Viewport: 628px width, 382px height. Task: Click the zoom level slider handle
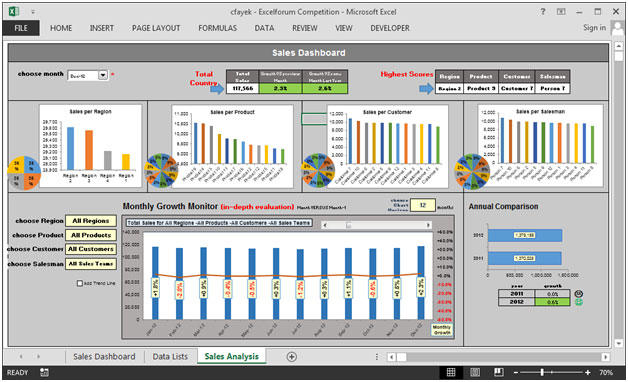pos(542,372)
